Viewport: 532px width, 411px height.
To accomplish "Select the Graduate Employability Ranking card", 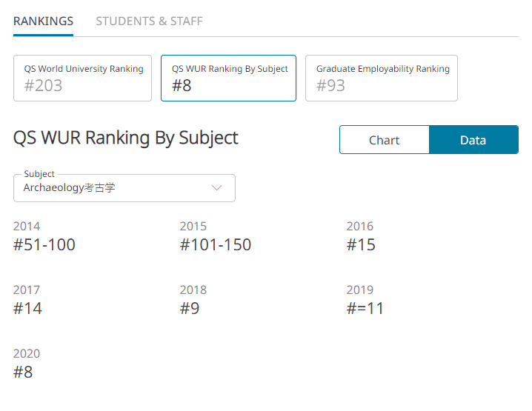I will point(382,78).
